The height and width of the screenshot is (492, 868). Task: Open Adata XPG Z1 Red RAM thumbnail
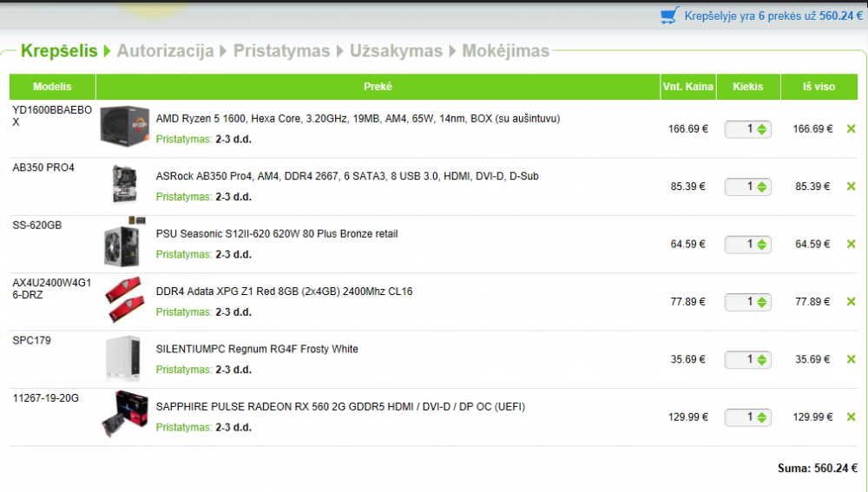pos(124,299)
